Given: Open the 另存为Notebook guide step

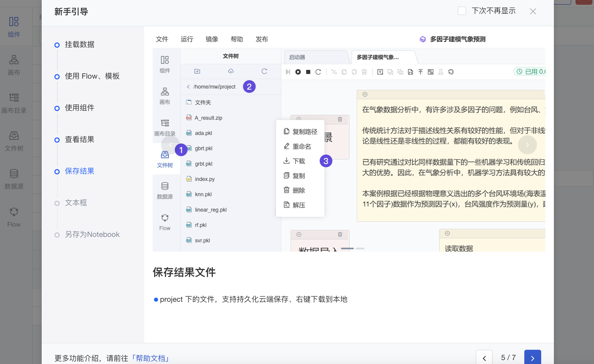Looking at the screenshot, I should pos(92,234).
